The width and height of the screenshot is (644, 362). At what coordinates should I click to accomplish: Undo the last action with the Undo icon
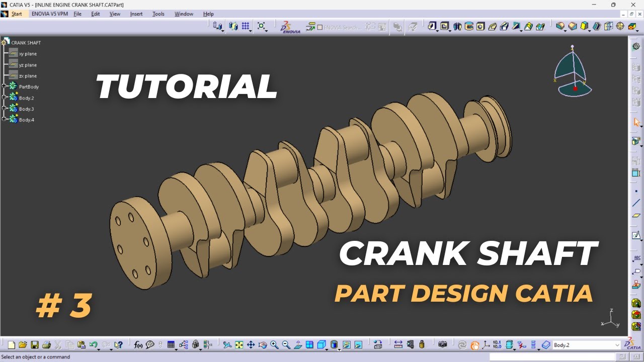(x=93, y=344)
